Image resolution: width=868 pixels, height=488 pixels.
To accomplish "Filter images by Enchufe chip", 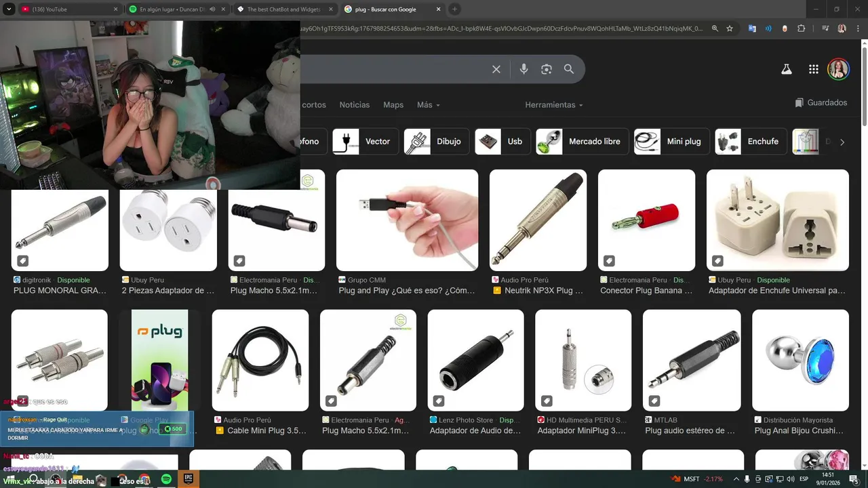I will click(751, 142).
